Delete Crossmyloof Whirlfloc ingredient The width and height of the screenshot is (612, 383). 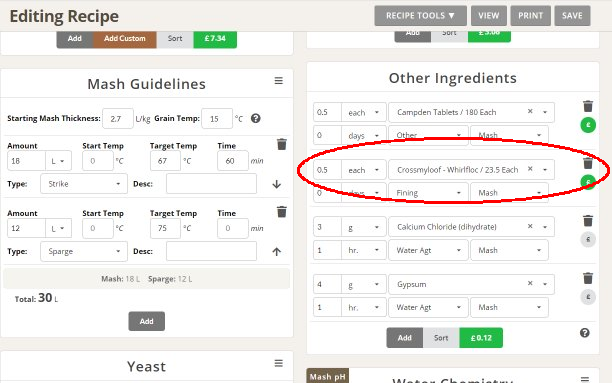pyautogui.click(x=588, y=164)
